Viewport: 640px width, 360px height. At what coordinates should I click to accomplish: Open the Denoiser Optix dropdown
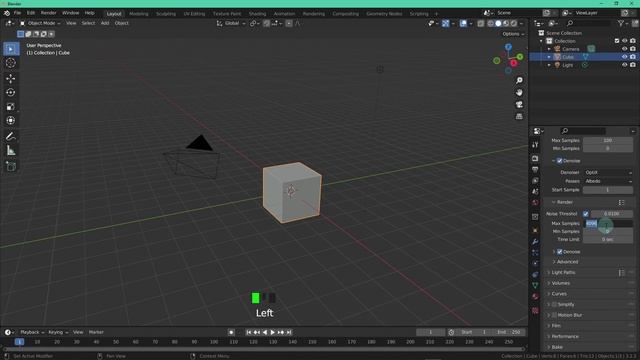tap(608, 173)
